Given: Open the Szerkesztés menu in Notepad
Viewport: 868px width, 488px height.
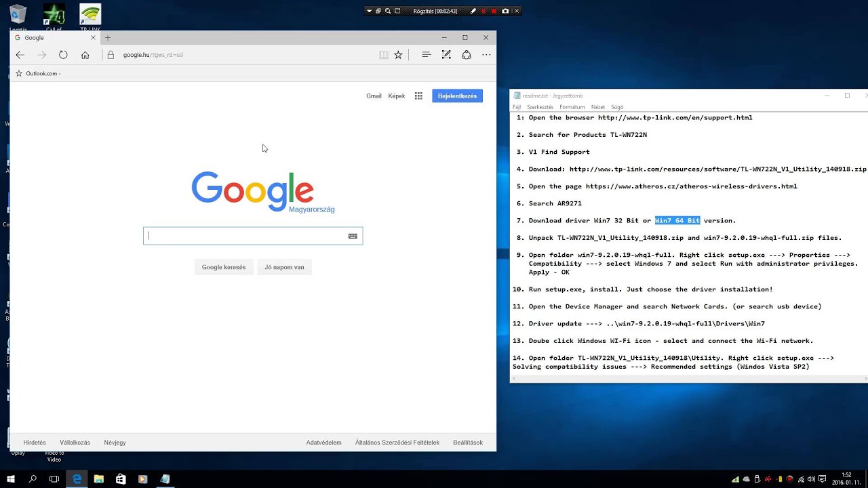Looking at the screenshot, I should point(540,107).
